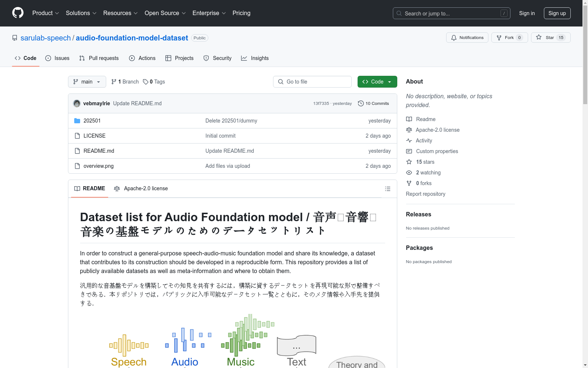Viewport: 588px width, 368px height.
Task: Select the Apache-2.0 license file tab
Action: 141,188
